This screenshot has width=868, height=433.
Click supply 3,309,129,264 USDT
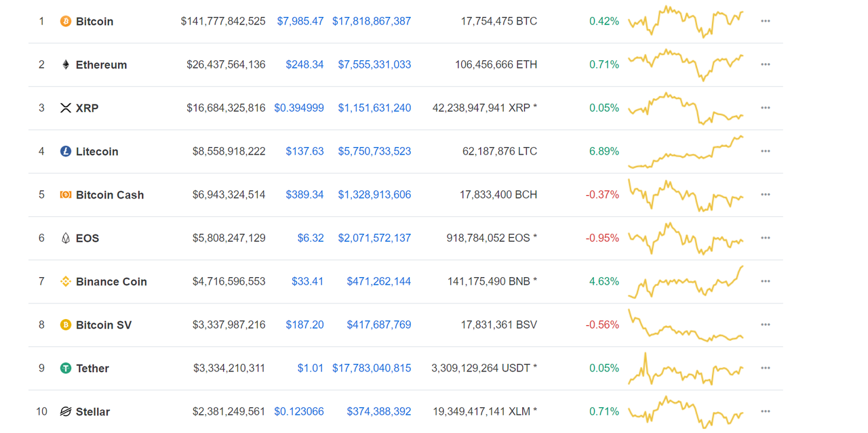[484, 368]
